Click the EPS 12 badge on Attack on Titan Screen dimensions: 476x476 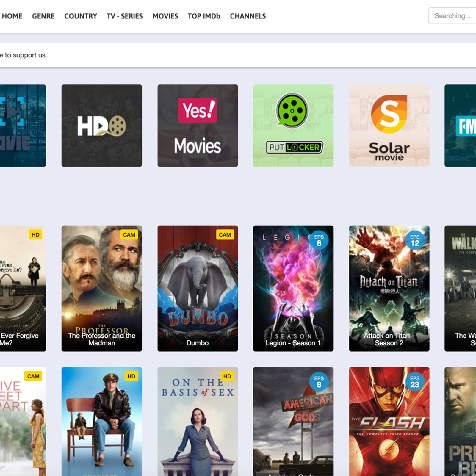click(415, 240)
